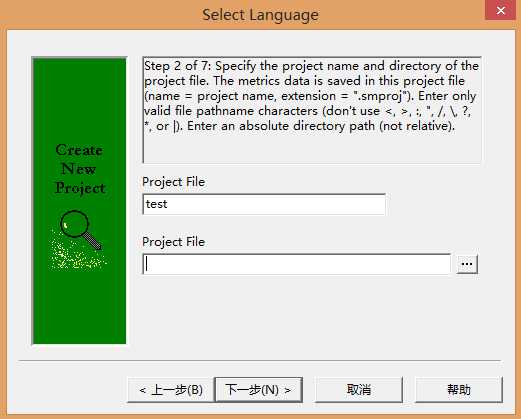
Task: Cancel the wizard with 取消
Action: (359, 390)
